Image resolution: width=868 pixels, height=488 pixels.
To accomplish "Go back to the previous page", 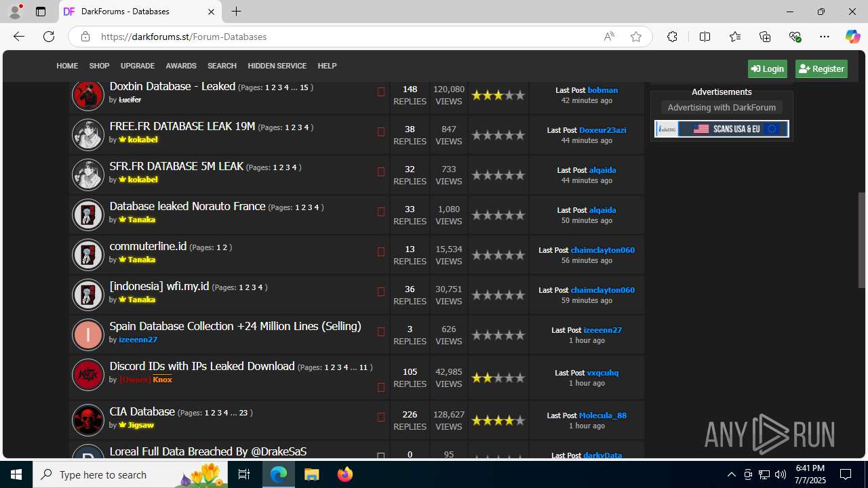I will [x=19, y=37].
